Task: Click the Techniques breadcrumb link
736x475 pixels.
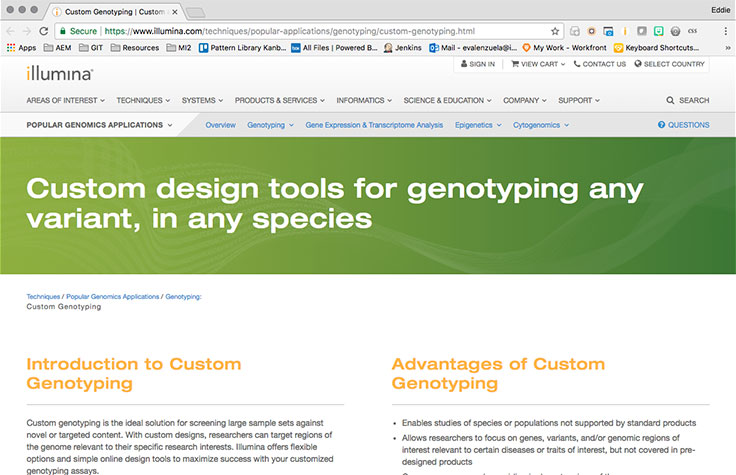Action: [43, 297]
